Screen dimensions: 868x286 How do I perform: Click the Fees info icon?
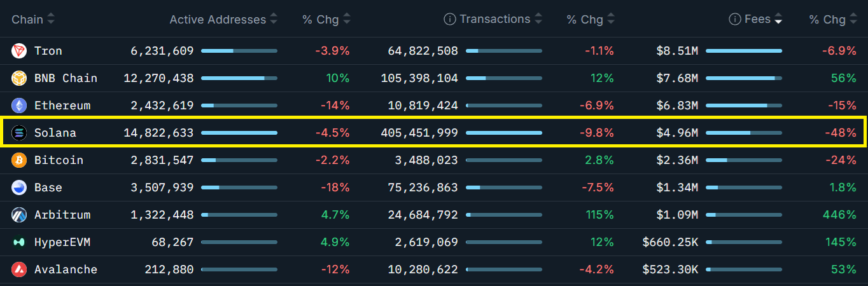(x=734, y=20)
